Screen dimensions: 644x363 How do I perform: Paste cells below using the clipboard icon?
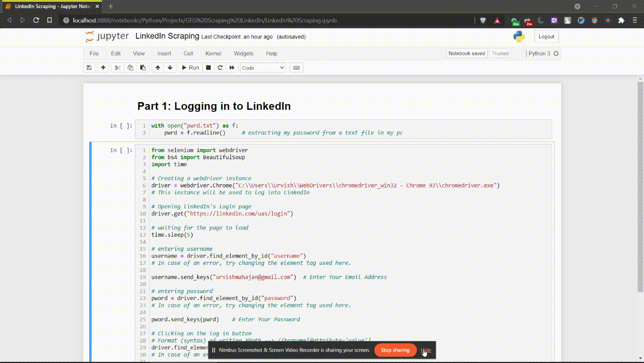coord(143,67)
